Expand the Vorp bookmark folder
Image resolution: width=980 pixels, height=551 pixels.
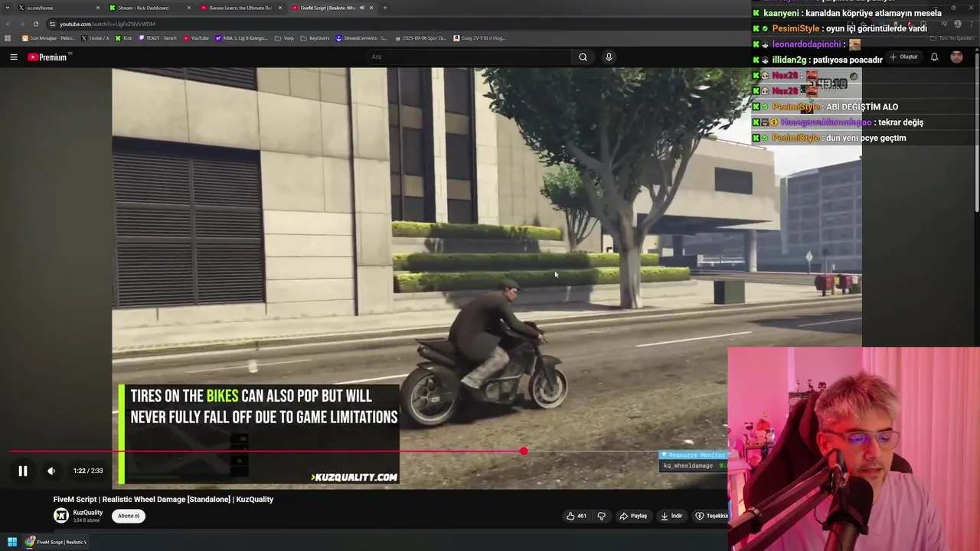284,38
